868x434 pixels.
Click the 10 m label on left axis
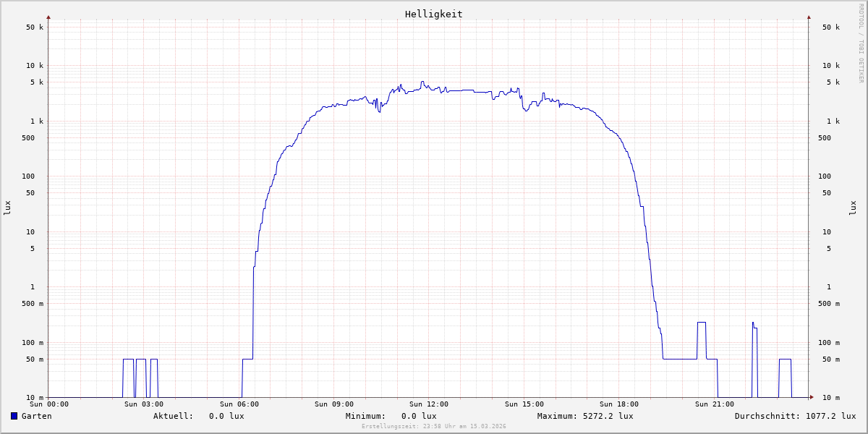35,398
